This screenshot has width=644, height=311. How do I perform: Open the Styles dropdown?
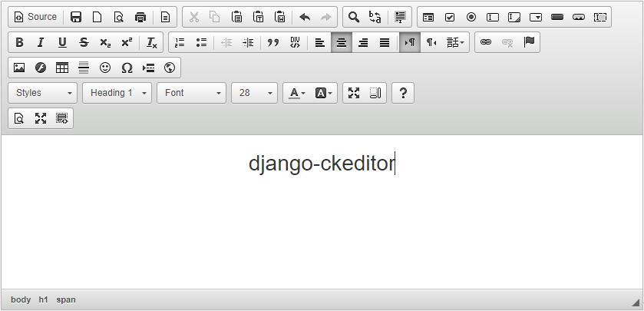coord(43,93)
